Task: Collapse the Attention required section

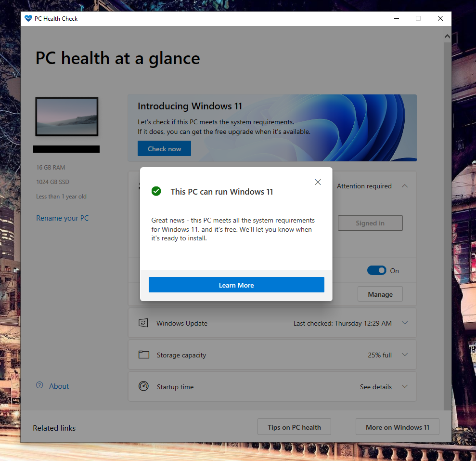Action: coord(405,186)
